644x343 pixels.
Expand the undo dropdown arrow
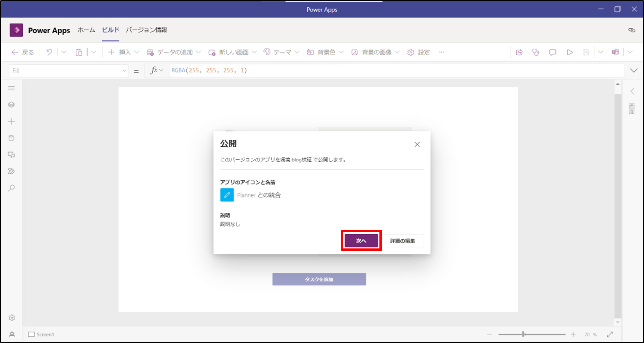coord(64,52)
